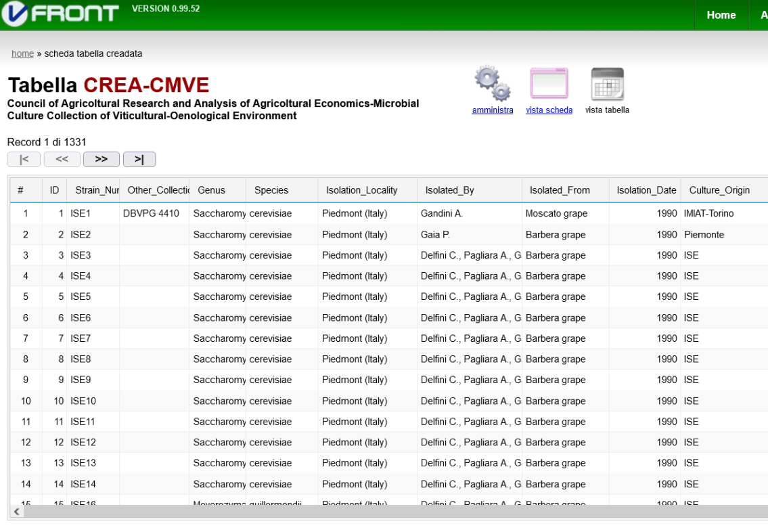Select the ISE8 strain cell

point(93,359)
